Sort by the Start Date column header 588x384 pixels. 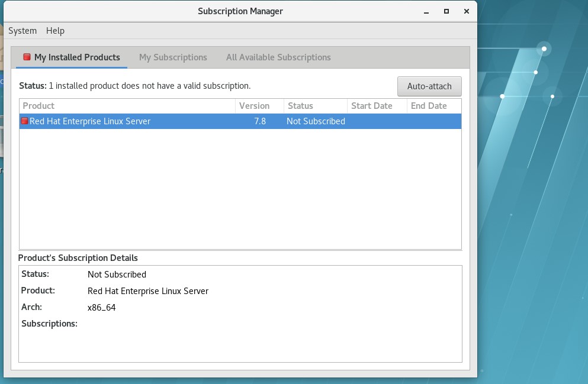(x=377, y=106)
